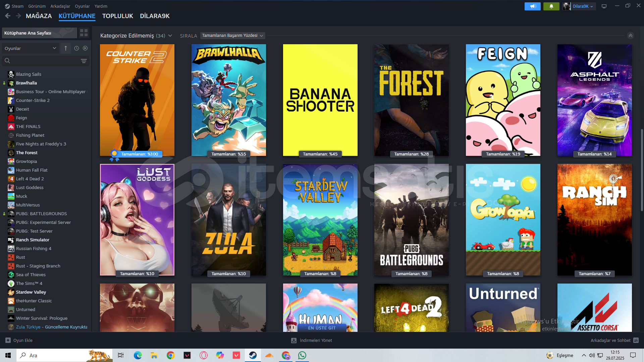Select the KÜTÜPHANE tab
This screenshot has width=644, height=362.
click(77, 16)
